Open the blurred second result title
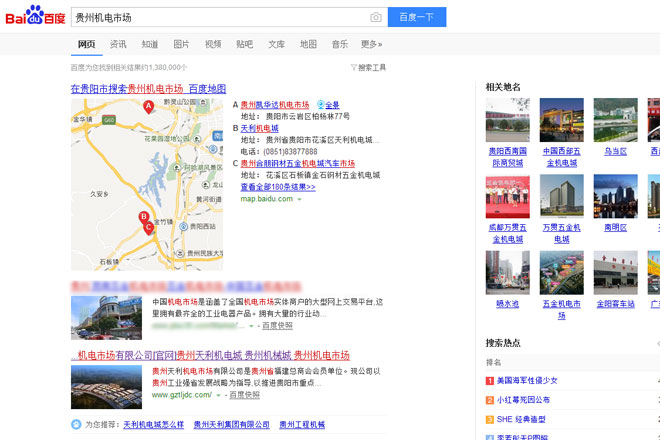660x440 pixels. 186,287
